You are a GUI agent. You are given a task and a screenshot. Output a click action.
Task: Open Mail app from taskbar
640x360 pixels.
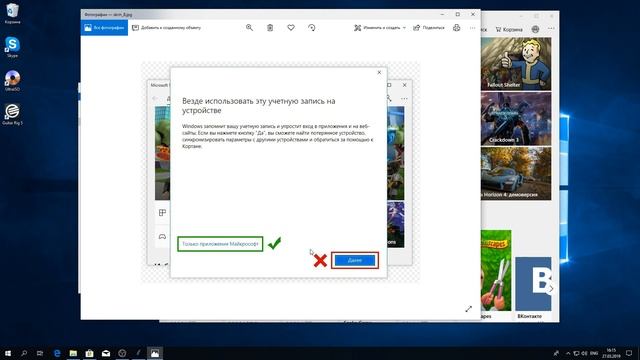pos(106,353)
